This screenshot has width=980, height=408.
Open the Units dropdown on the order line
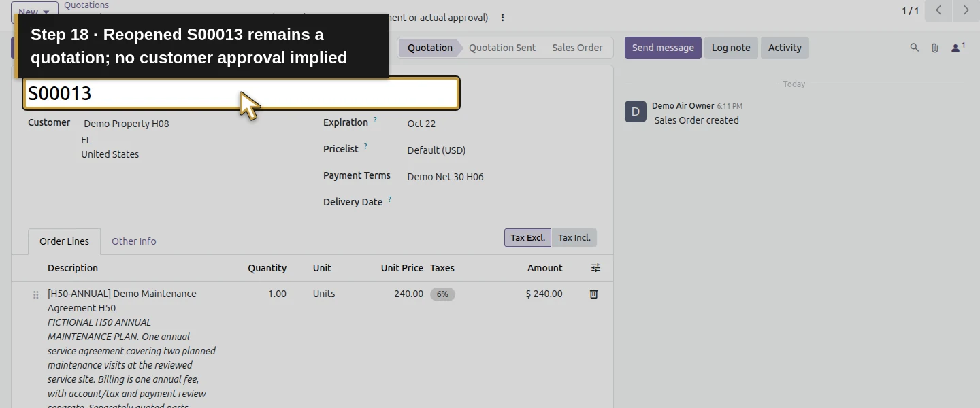point(324,294)
